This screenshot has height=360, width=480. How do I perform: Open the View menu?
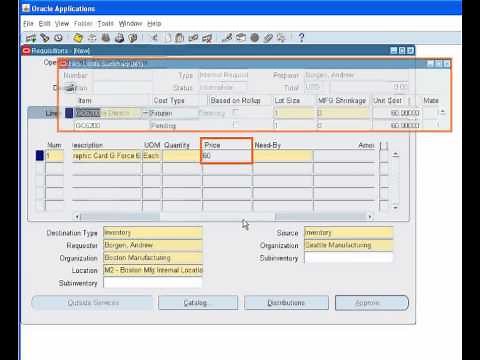[x=62, y=24]
